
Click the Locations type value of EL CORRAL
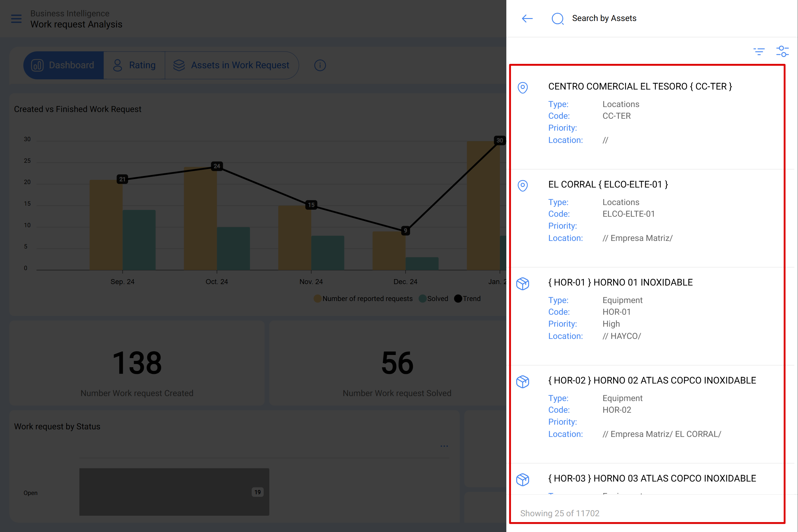[621, 202]
